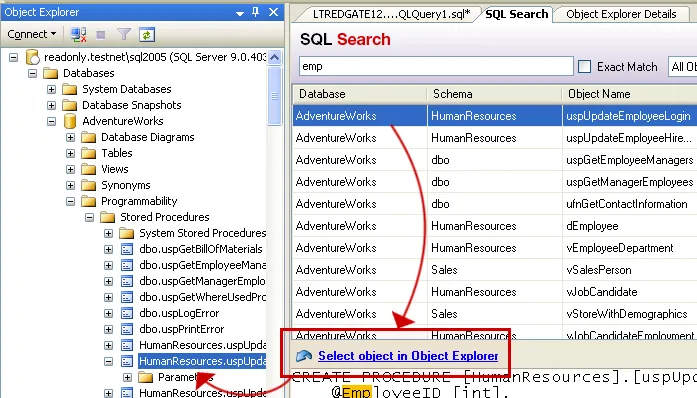Select dbo.uspGetEmployeeMana tree item
This screenshot has width=697, height=398.
coord(202,265)
